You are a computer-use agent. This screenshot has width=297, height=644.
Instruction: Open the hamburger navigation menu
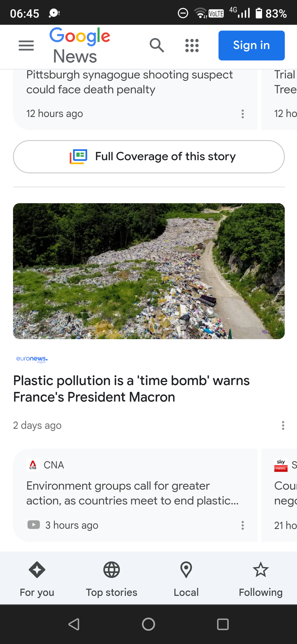[x=26, y=45]
